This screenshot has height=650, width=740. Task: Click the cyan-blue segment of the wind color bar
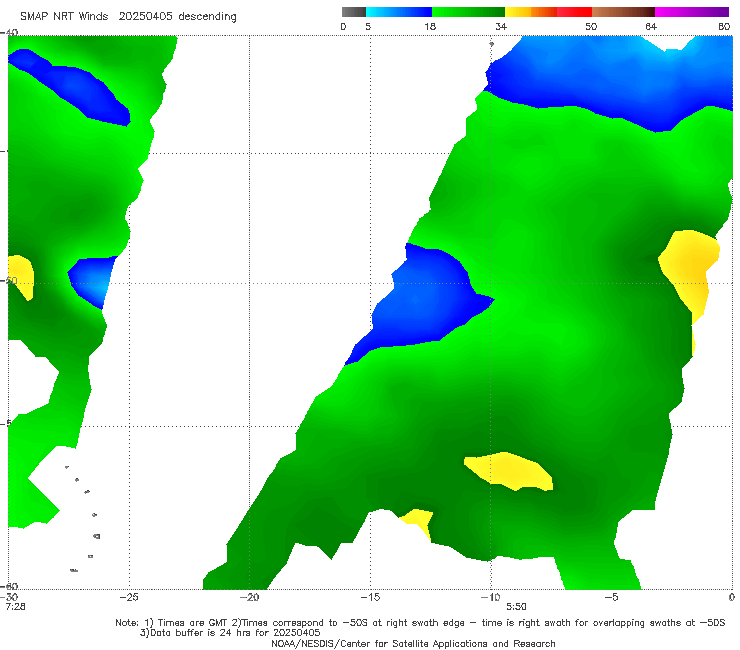tap(399, 12)
